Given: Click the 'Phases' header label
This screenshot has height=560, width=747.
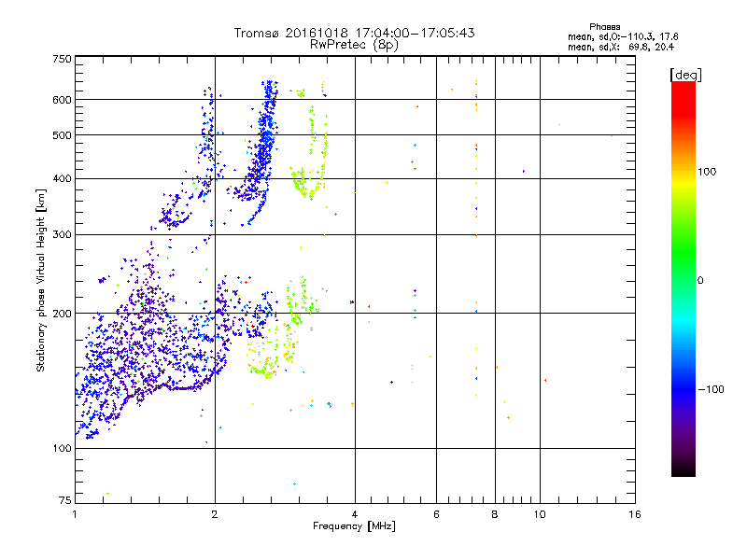Looking at the screenshot, I should pos(604,27).
